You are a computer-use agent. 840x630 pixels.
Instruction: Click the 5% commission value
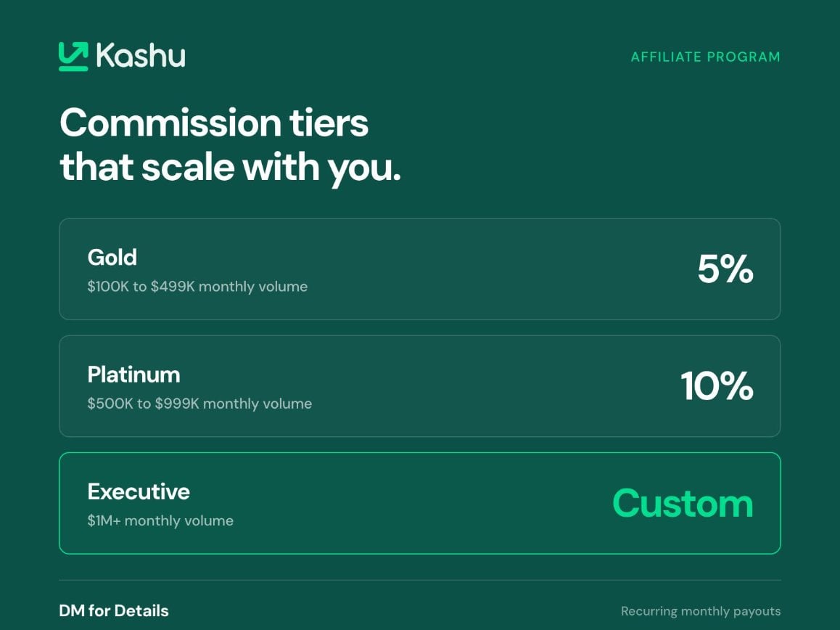pyautogui.click(x=725, y=269)
